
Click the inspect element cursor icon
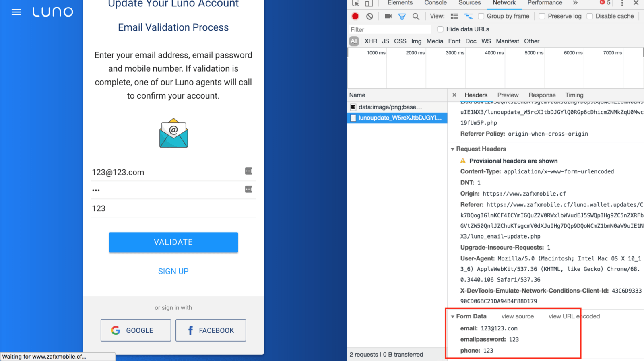355,3
